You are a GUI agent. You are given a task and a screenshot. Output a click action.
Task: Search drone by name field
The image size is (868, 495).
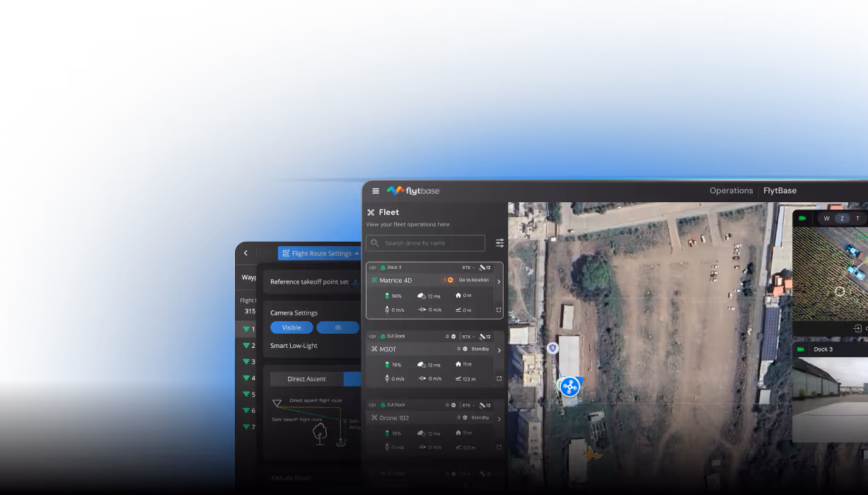coord(426,243)
